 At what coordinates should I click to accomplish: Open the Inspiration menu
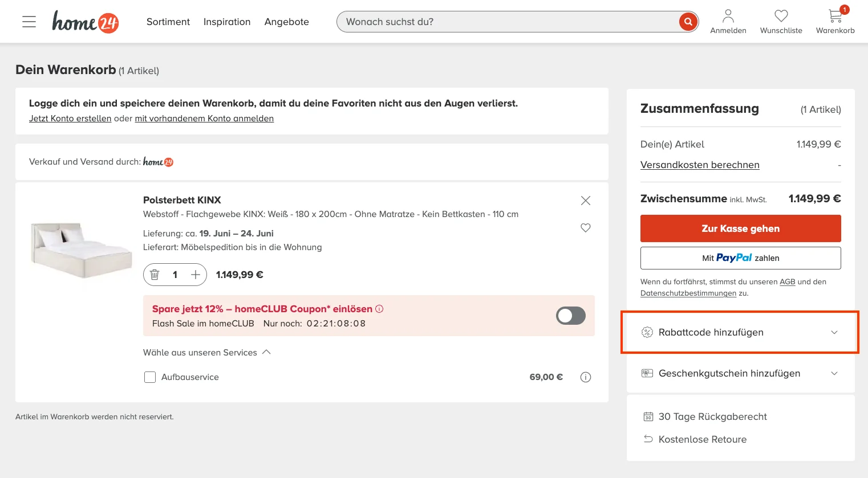[x=227, y=22]
